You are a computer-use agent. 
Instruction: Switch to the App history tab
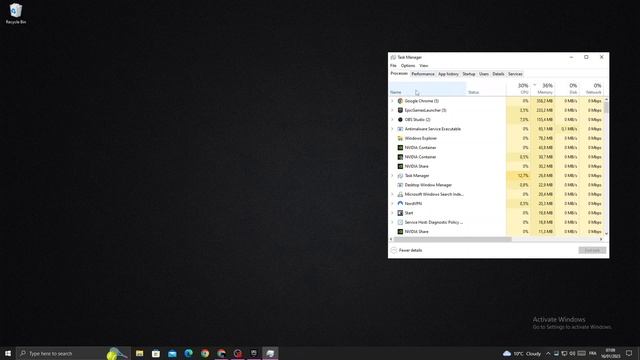[448, 74]
